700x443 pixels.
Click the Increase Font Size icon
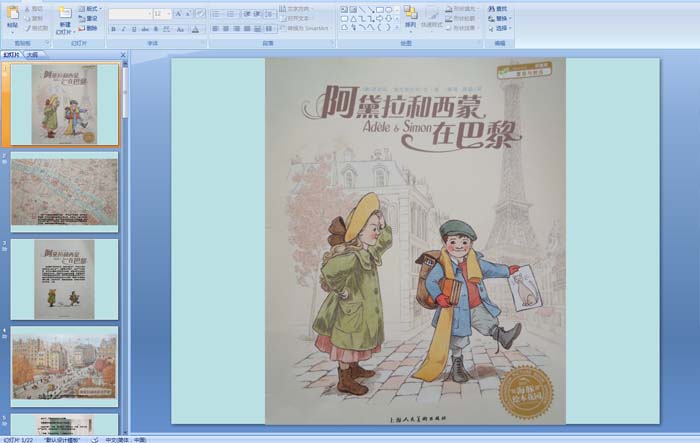click(178, 14)
